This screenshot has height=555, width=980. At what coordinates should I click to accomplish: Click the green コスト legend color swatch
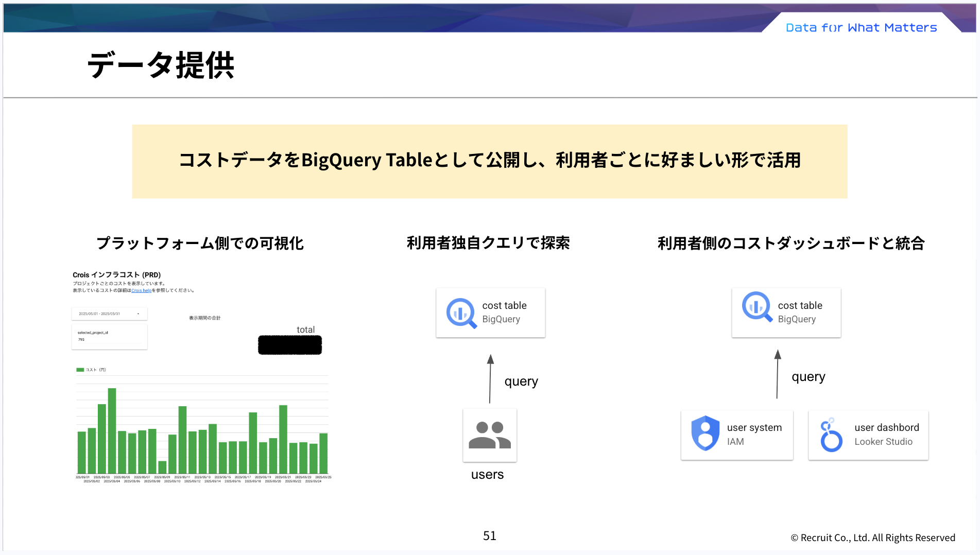(80, 369)
